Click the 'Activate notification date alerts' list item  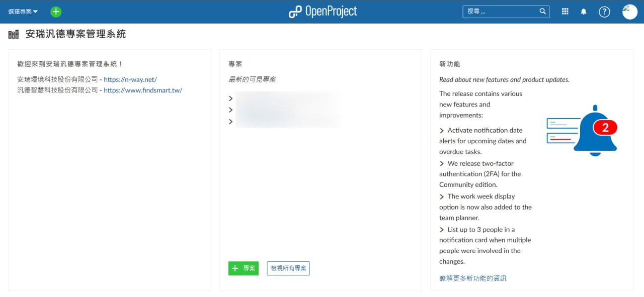484,141
